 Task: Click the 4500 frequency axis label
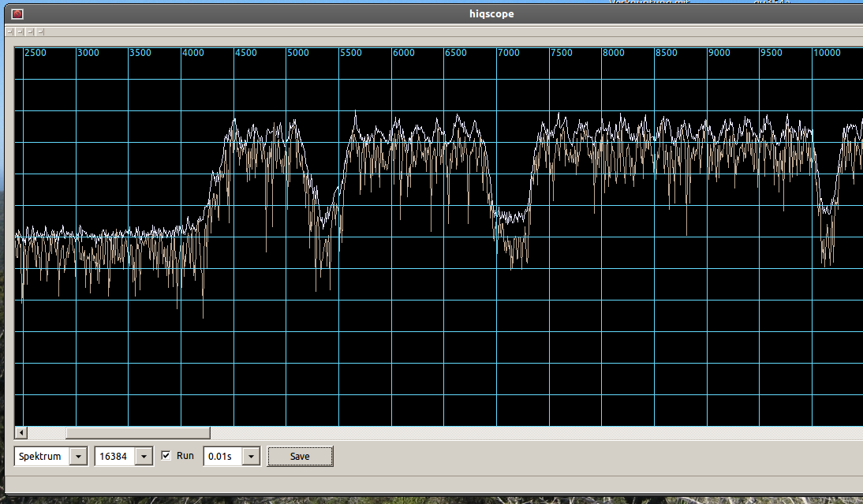pos(246,53)
